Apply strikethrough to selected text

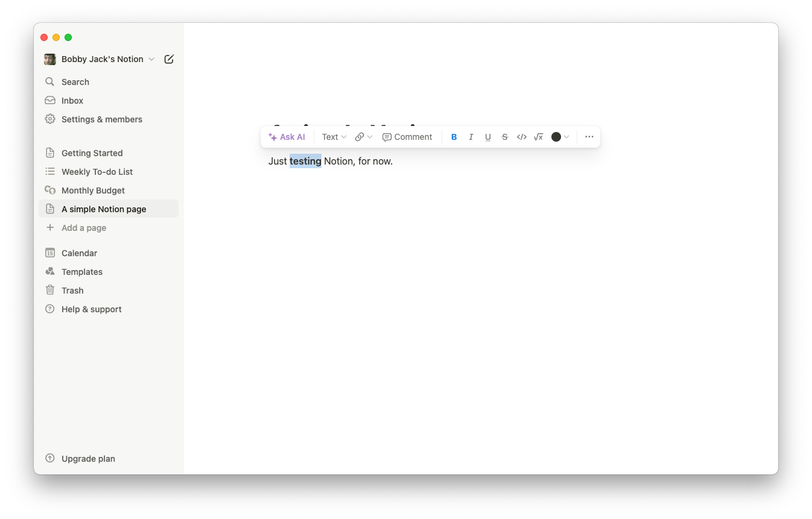(x=505, y=137)
